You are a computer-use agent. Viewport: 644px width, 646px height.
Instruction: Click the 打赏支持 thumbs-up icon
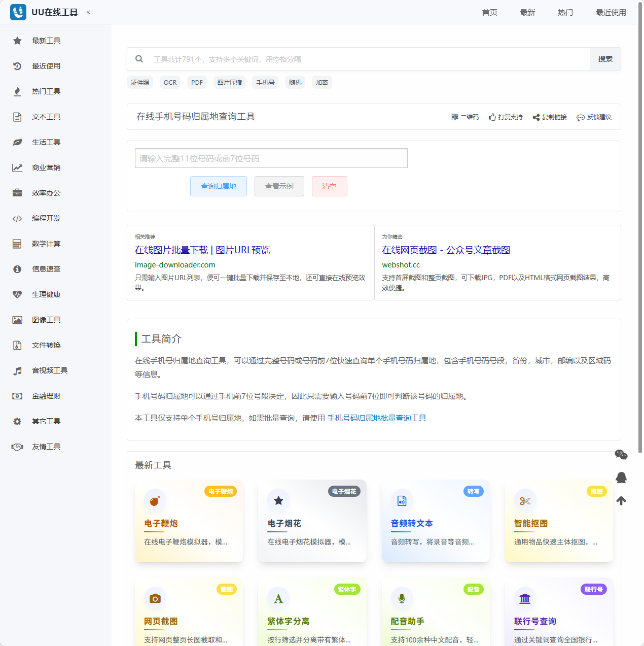(491, 117)
